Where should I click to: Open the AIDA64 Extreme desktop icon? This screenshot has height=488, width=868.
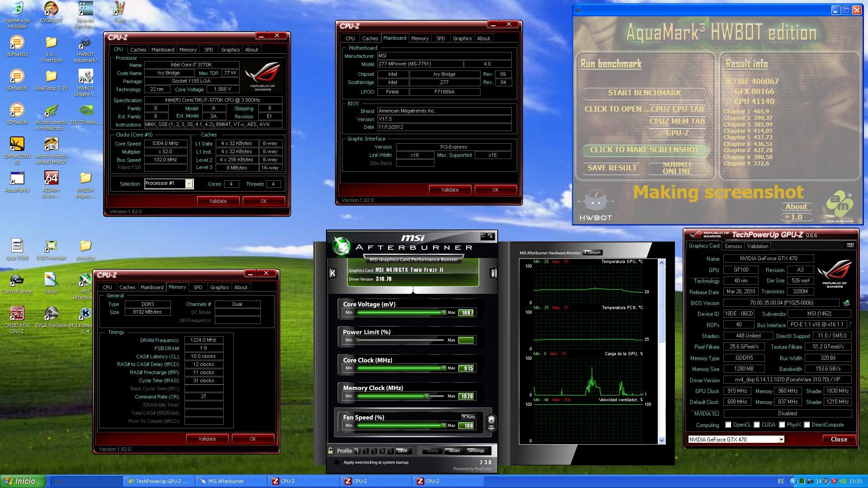click(x=51, y=184)
